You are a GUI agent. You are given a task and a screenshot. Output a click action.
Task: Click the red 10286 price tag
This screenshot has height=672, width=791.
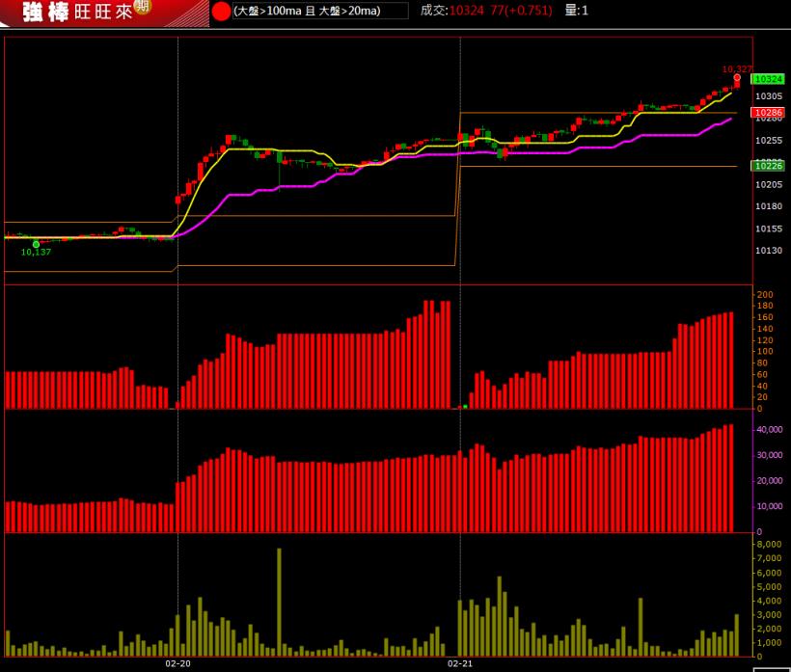[x=768, y=113]
